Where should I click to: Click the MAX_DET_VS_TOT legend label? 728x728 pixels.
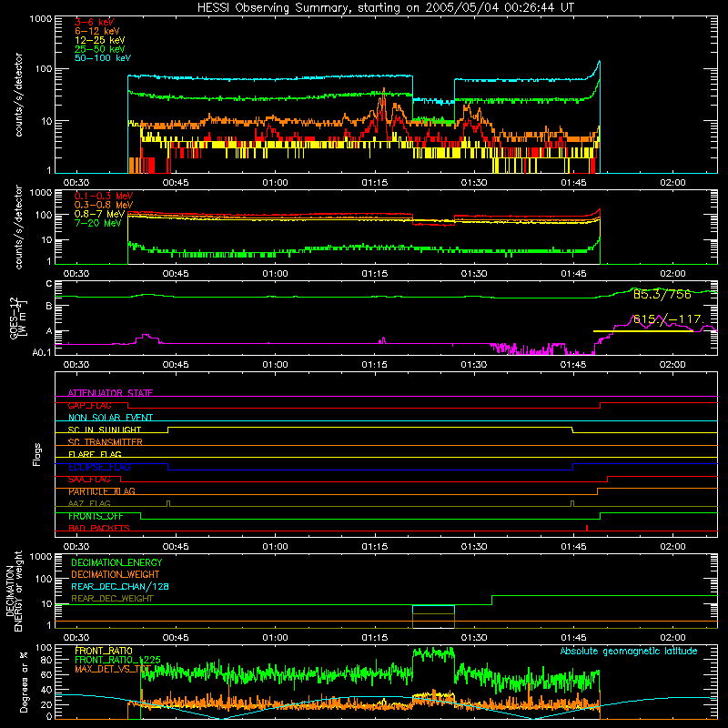113,669
